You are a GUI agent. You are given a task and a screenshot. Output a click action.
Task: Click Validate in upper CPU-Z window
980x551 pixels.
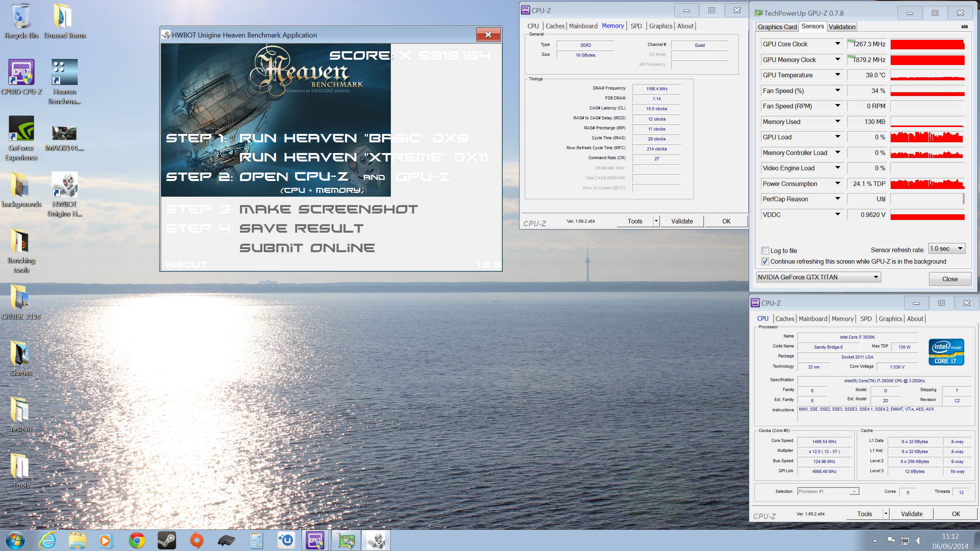(x=682, y=221)
